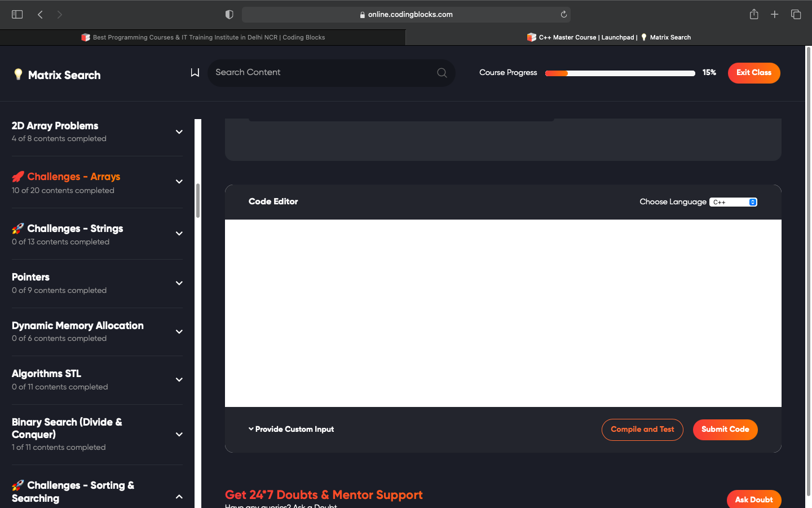The image size is (812, 508).
Task: Click the bookmark icon beside search
Action: [195, 73]
